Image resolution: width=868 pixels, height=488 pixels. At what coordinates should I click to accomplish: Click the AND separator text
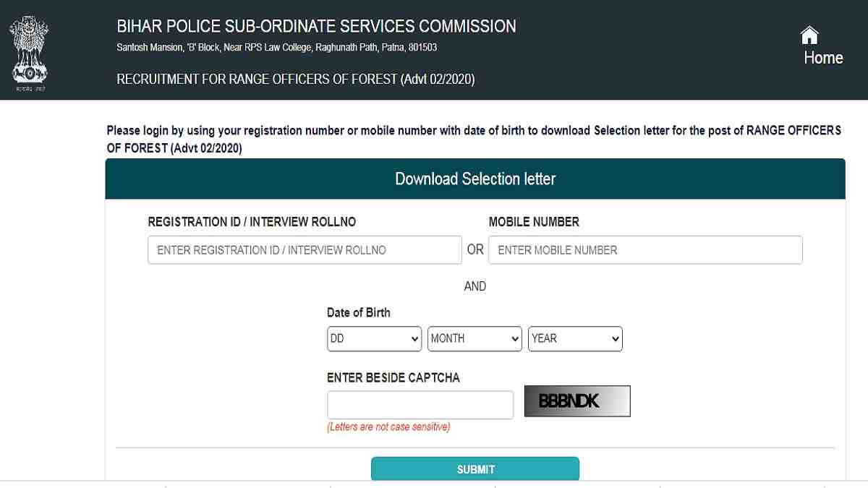(x=475, y=286)
